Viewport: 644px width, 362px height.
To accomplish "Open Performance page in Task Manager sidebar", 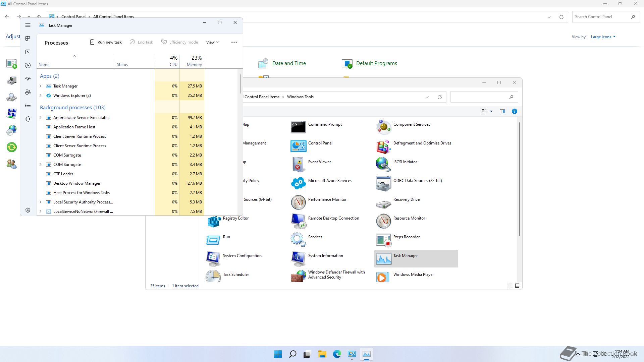I will click(28, 52).
